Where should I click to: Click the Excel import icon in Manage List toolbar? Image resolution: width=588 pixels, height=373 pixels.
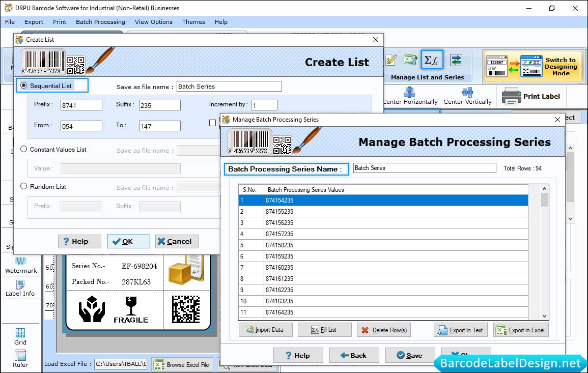pyautogui.click(x=411, y=60)
